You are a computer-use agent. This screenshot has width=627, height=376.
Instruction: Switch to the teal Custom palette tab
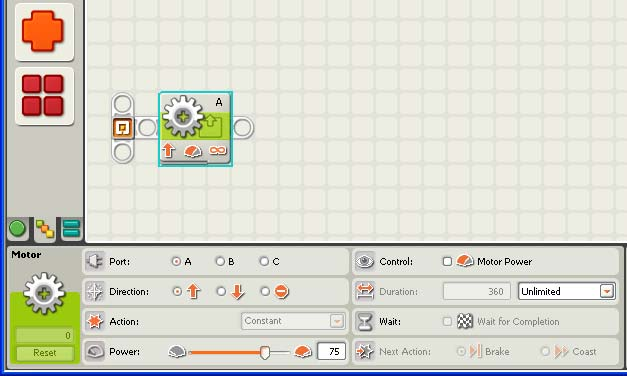[x=72, y=229]
